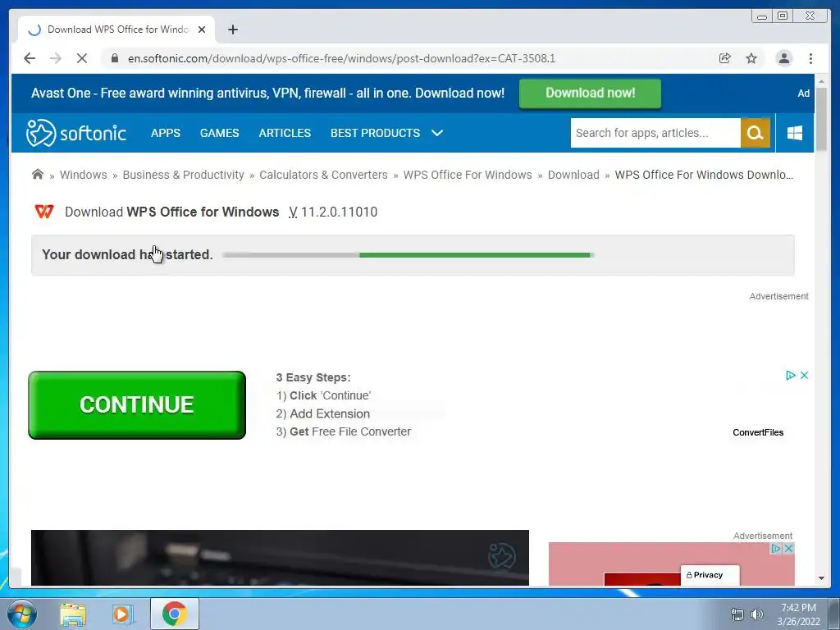Click the Softonic logo
The height and width of the screenshot is (630, 840).
click(x=76, y=133)
